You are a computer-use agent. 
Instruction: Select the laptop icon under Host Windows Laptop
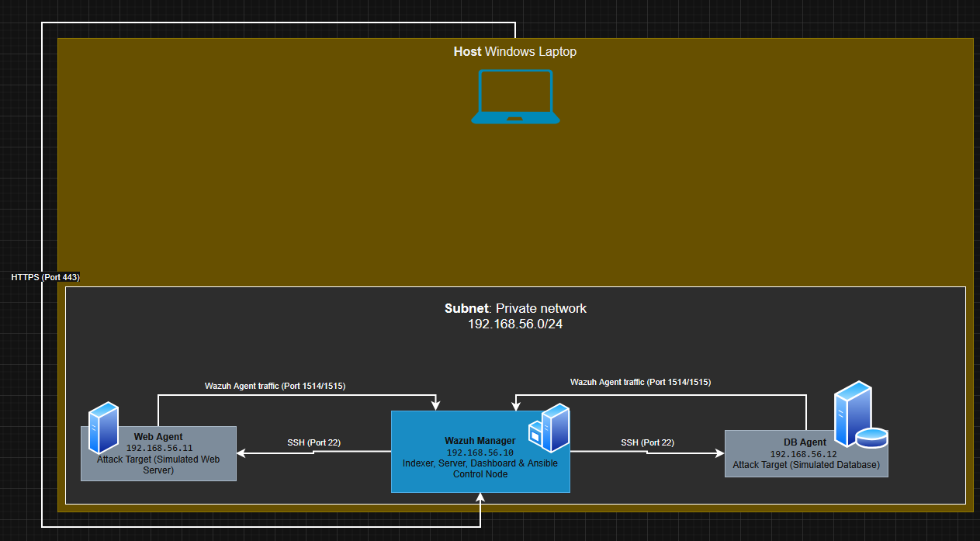pos(515,97)
